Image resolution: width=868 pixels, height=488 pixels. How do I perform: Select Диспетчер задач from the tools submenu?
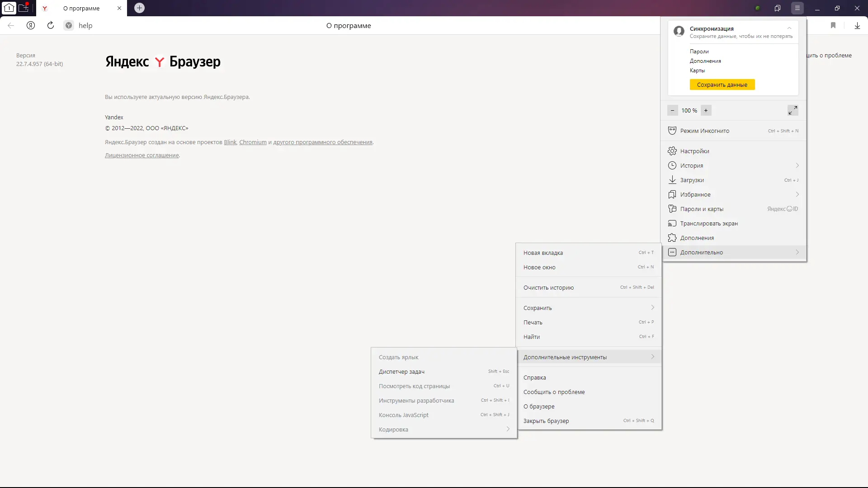click(401, 371)
